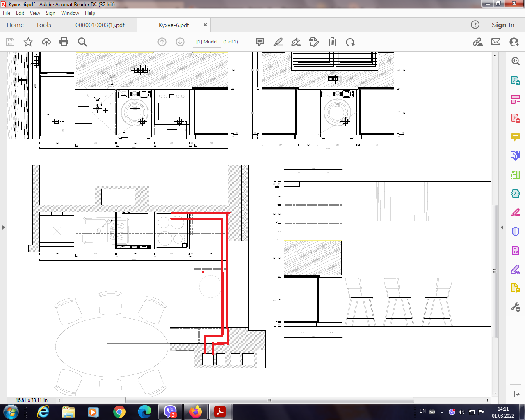Click the horizontal scrollbar thumb
The height and width of the screenshot is (420, 525).
269,400
